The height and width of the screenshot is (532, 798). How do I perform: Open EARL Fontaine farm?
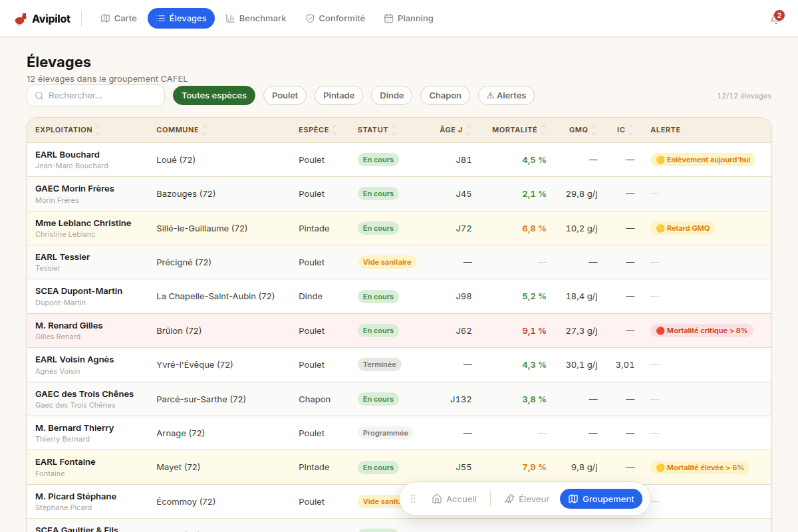399,467
